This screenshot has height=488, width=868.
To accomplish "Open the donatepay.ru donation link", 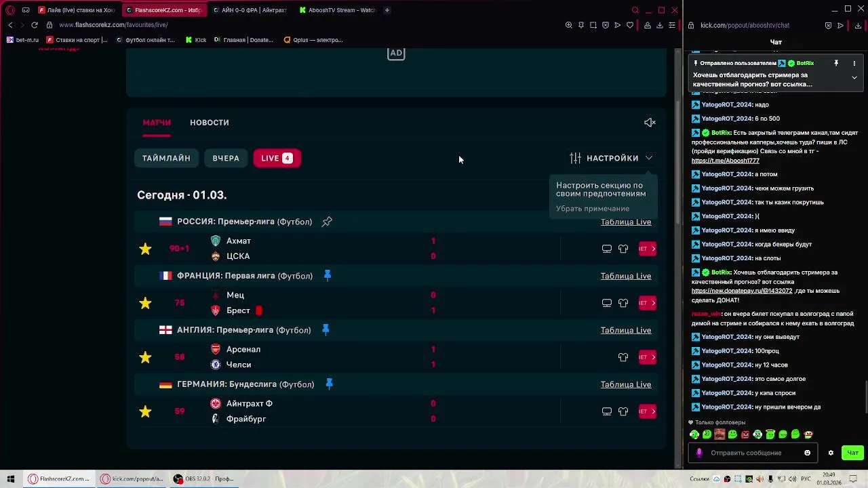I will pyautogui.click(x=742, y=291).
